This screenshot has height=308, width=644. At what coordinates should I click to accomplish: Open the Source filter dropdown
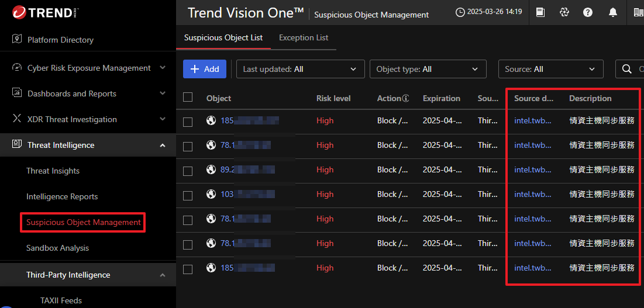click(550, 69)
